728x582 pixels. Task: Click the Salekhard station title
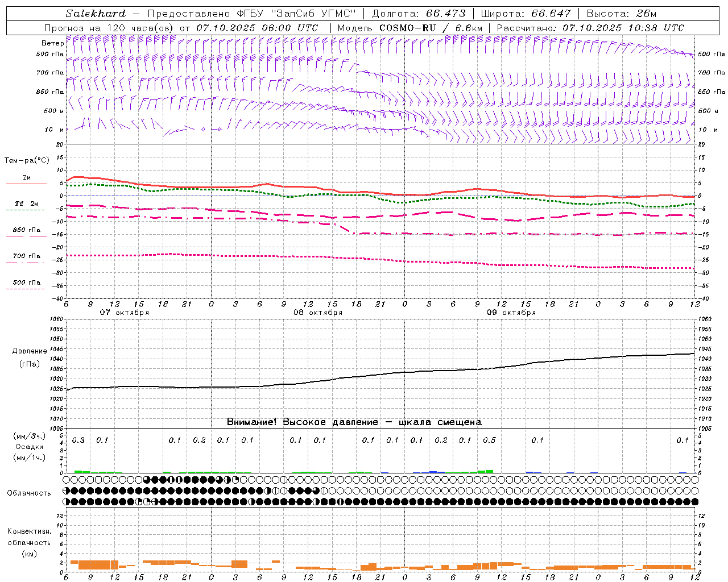pyautogui.click(x=95, y=14)
